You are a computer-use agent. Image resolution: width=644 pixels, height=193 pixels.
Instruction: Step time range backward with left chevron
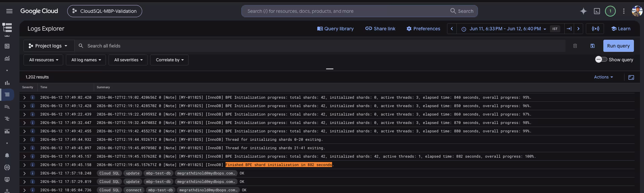[x=452, y=29]
